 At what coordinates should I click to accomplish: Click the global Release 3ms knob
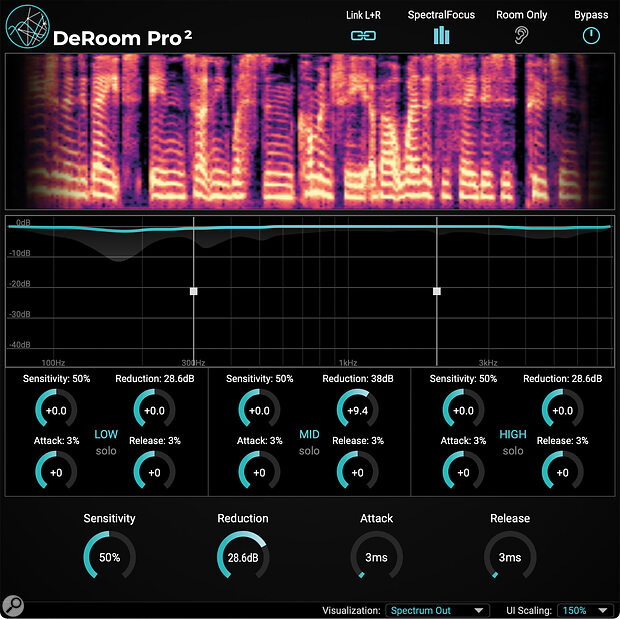click(510, 557)
